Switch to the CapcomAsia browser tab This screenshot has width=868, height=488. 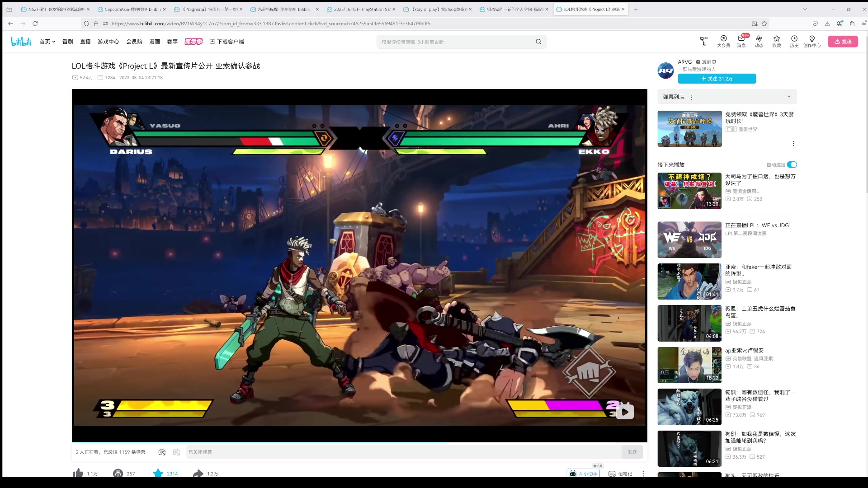[131, 9]
